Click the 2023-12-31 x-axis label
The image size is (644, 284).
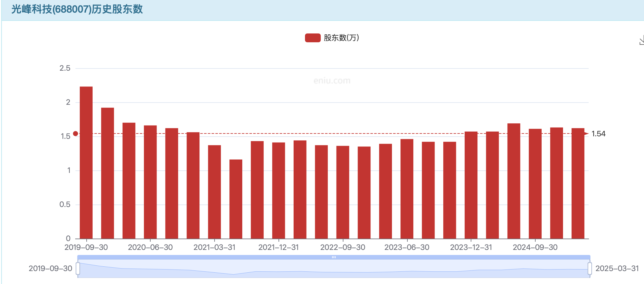coord(471,247)
